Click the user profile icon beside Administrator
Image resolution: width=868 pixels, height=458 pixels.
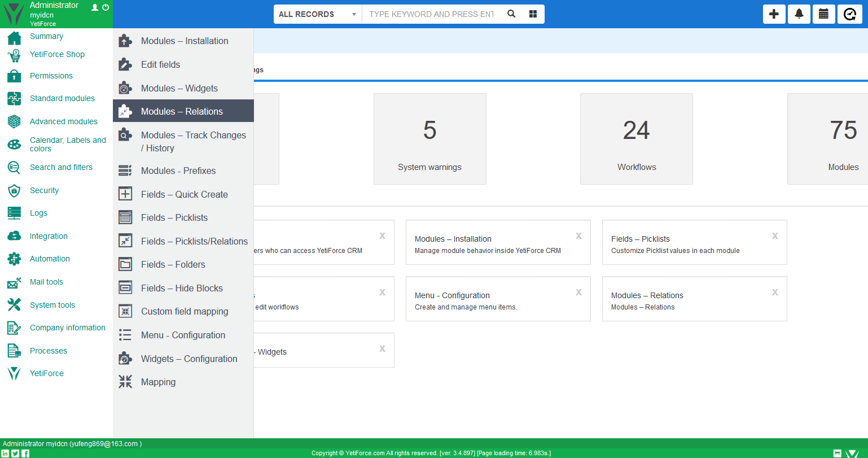95,7
